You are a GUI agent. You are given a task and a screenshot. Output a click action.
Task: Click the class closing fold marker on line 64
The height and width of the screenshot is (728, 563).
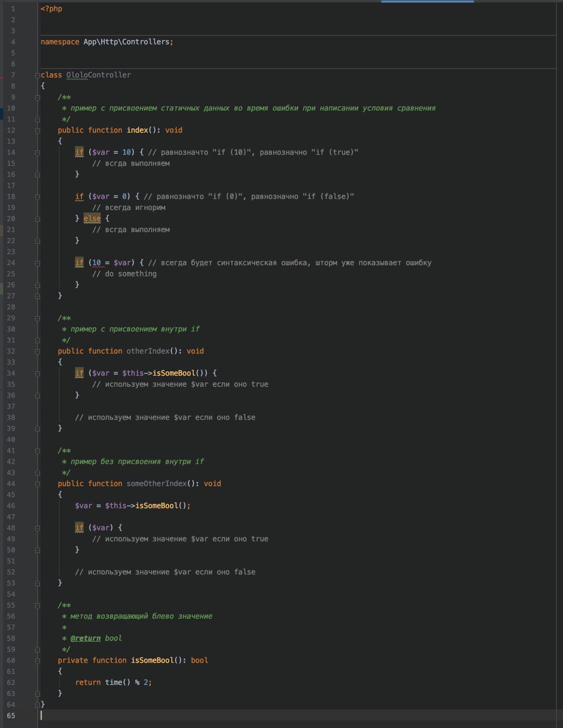click(x=38, y=705)
